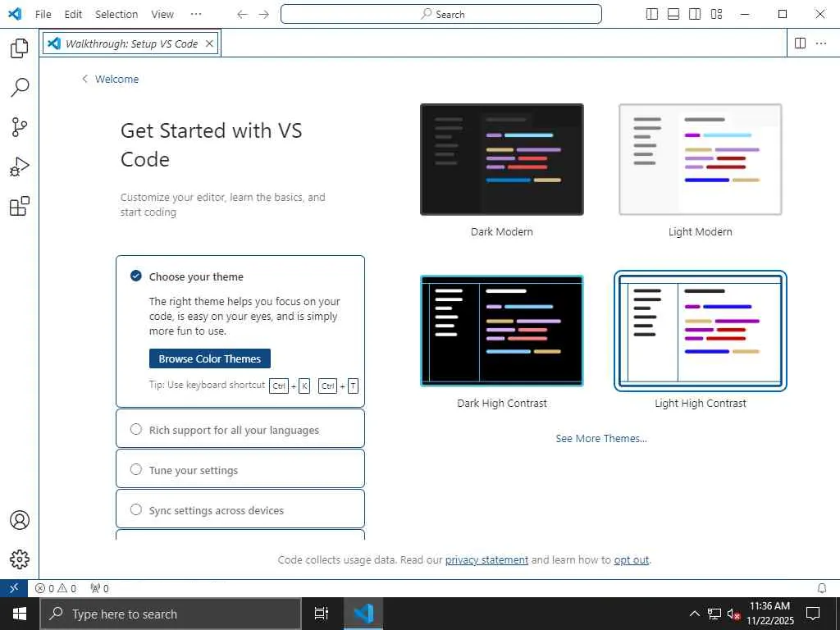The image size is (840, 630).
Task: Open the Windows Start menu
Action: [x=20, y=614]
